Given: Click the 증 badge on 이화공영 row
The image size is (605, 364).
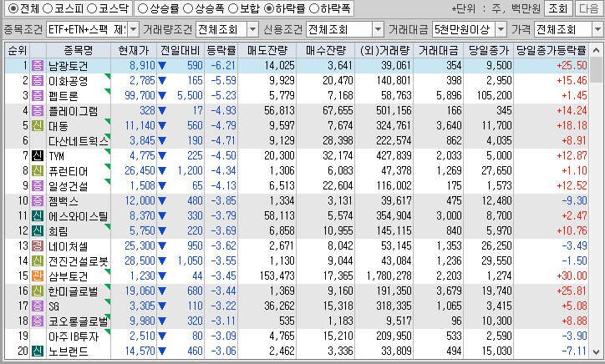Looking at the screenshot, I should pyautogui.click(x=38, y=81).
